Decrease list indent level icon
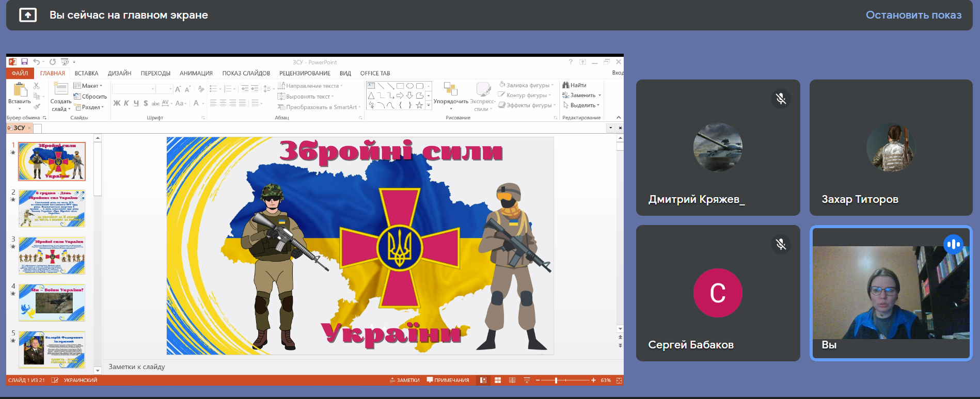The width and height of the screenshot is (980, 399). (x=245, y=89)
